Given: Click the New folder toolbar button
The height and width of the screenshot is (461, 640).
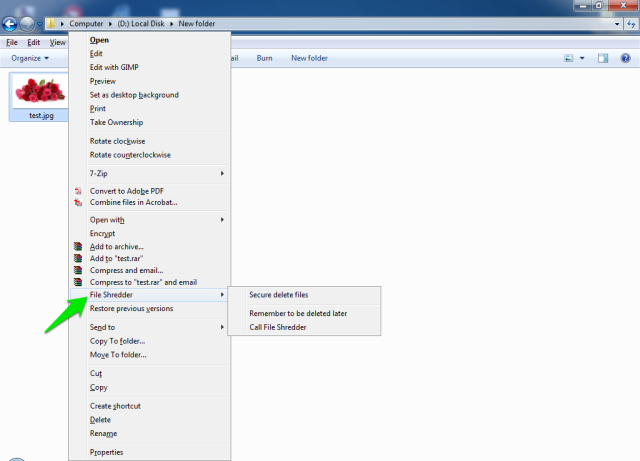Looking at the screenshot, I should [x=309, y=59].
